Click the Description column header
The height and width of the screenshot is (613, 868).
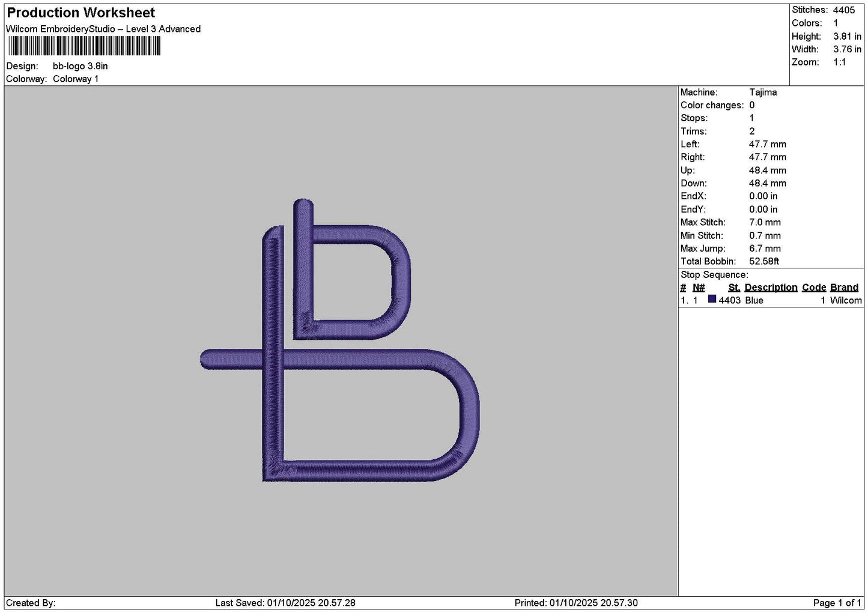click(771, 288)
